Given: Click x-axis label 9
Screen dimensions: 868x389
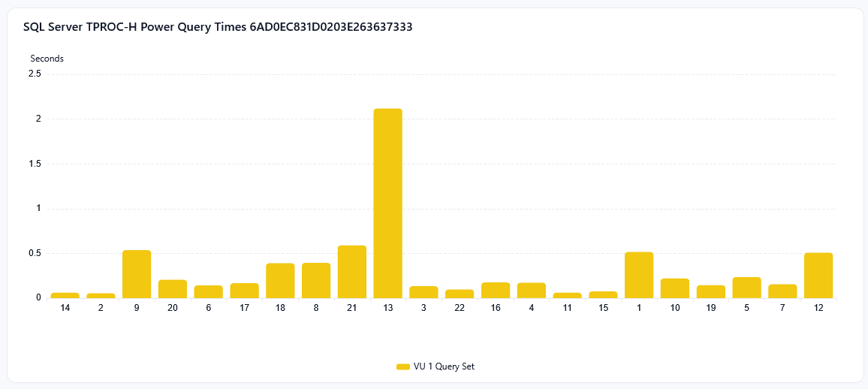Looking at the screenshot, I should pyautogui.click(x=137, y=309).
